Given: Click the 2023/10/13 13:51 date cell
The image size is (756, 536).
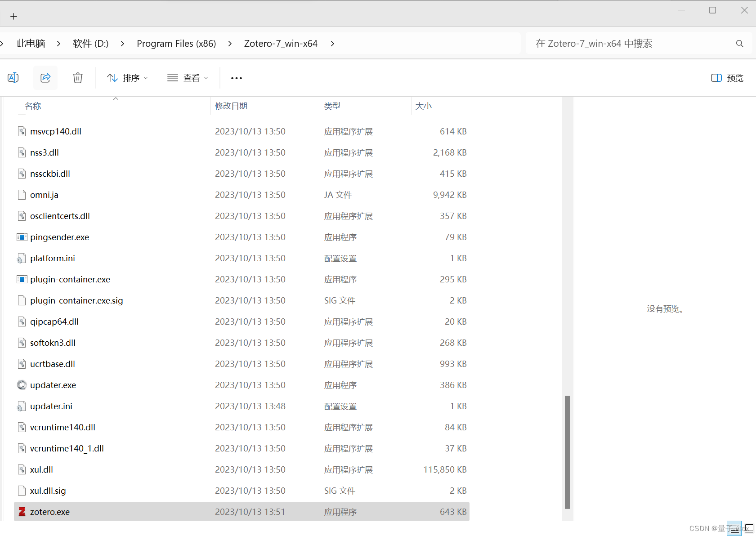Looking at the screenshot, I should pos(250,512).
